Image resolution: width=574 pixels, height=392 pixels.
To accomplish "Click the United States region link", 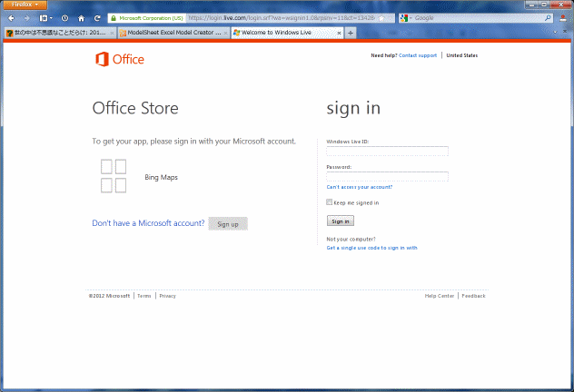I will (462, 55).
